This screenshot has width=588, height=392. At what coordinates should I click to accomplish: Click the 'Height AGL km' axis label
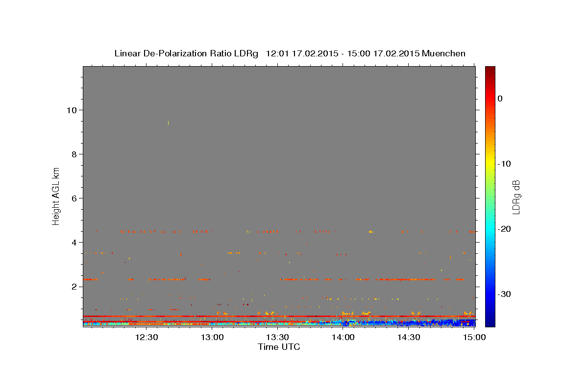[56, 196]
